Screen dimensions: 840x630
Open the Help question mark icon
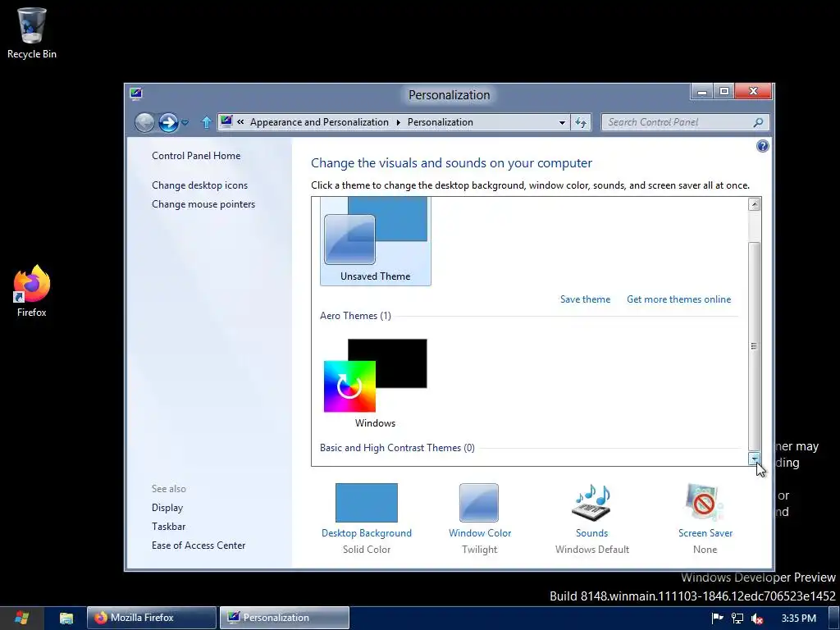click(762, 146)
